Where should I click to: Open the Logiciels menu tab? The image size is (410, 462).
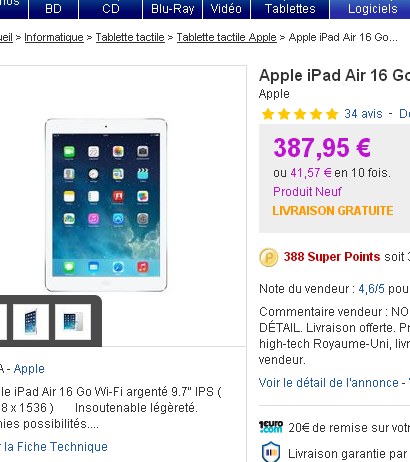(371, 9)
